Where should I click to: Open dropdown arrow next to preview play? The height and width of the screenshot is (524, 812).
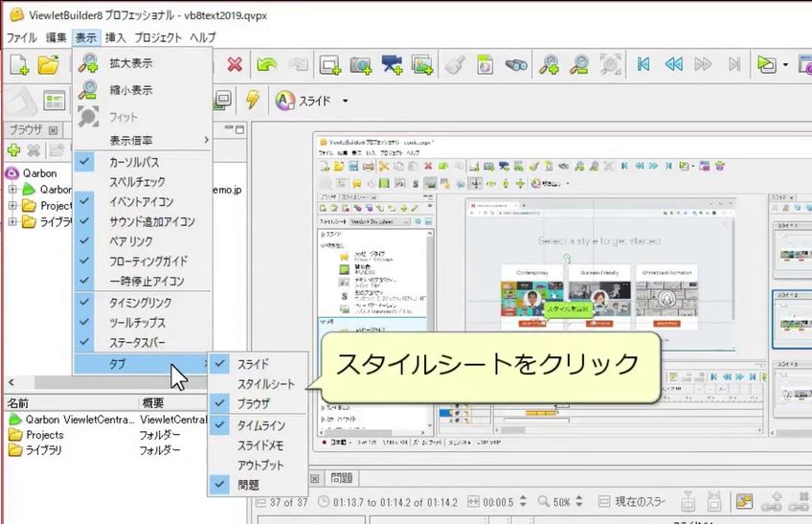(785, 65)
